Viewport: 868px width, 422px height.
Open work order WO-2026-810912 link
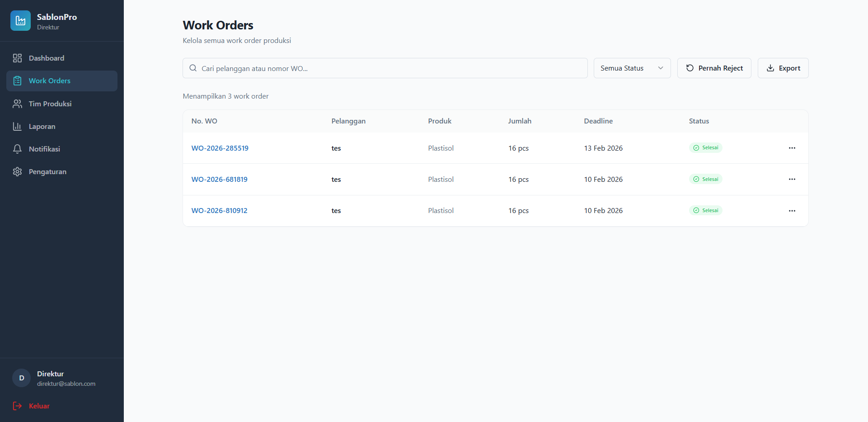[x=220, y=210]
